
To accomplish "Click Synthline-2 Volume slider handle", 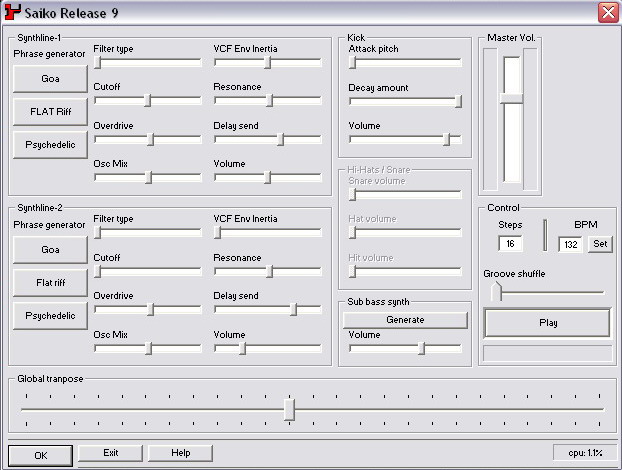I will pos(242,348).
